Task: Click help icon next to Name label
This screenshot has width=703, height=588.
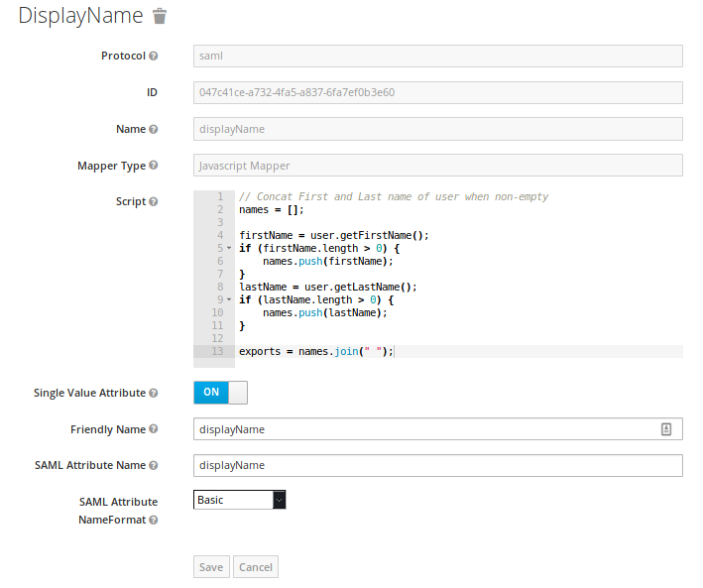Action: click(154, 130)
